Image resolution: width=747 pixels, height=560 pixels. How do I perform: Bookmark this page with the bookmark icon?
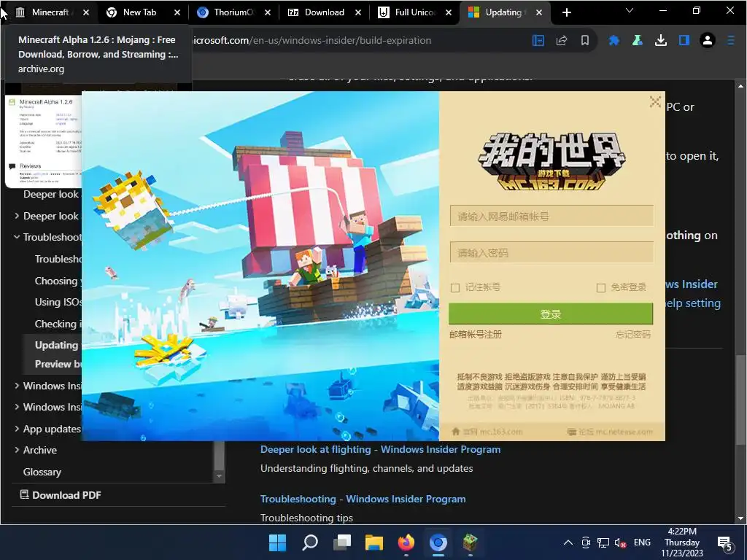click(x=585, y=41)
